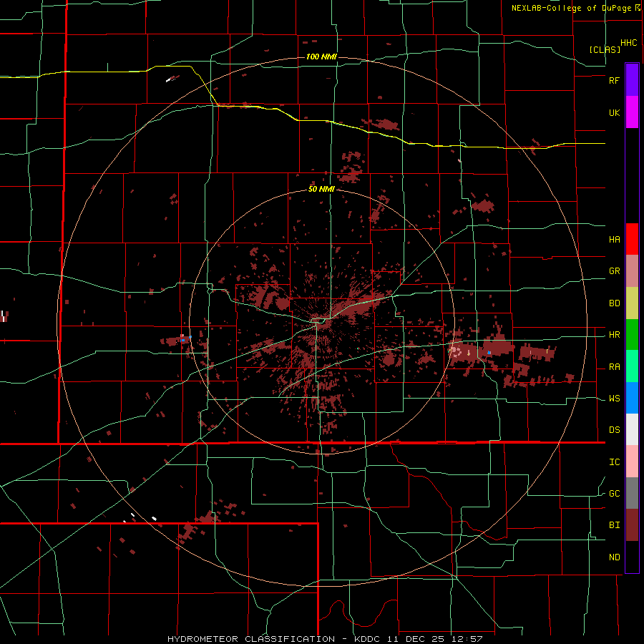
Task: Click the HA legend label
Action: point(614,239)
